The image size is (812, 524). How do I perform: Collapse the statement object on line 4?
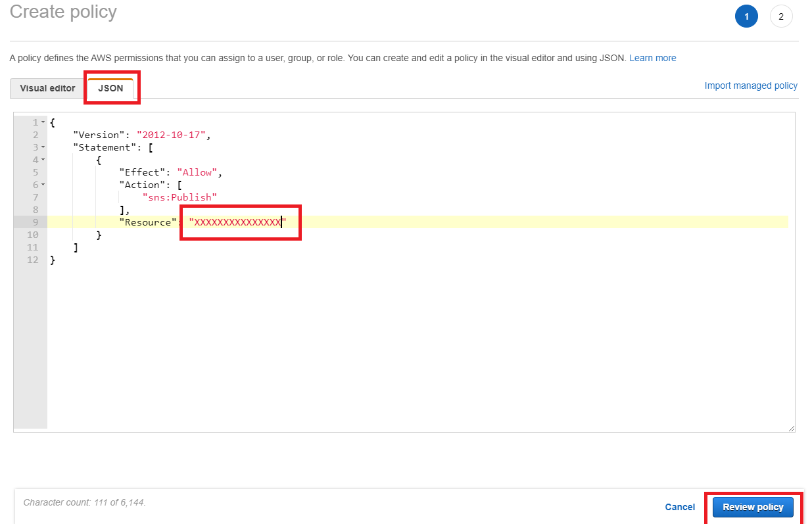point(43,160)
